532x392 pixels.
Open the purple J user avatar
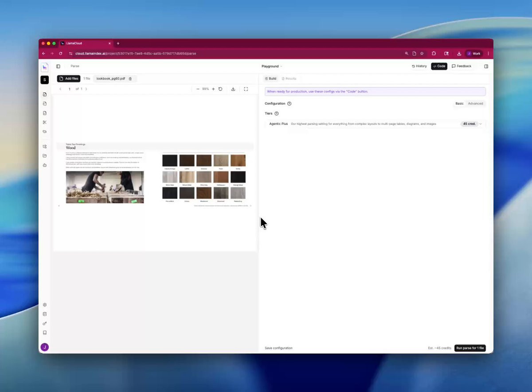(44, 347)
